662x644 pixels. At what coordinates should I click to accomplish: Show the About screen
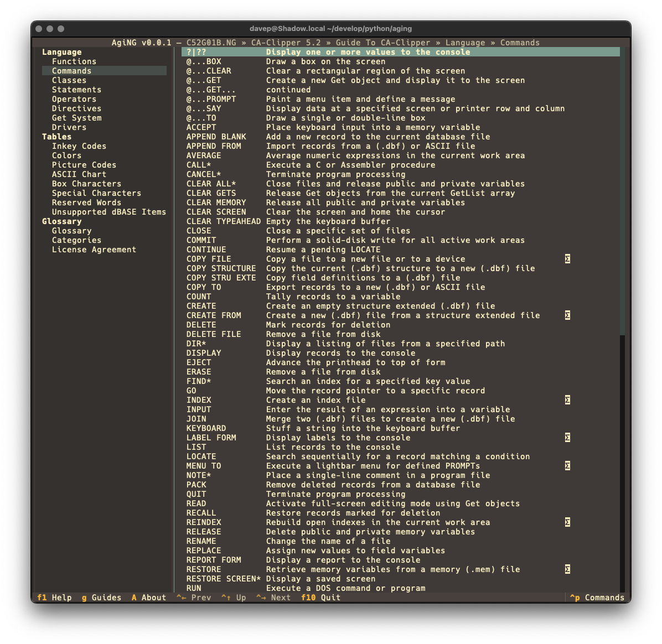(148, 597)
